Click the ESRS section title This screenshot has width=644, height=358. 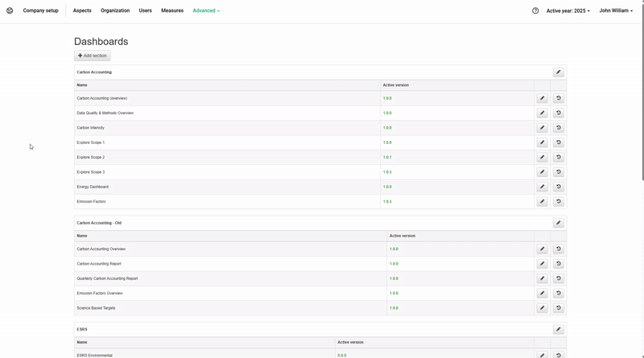tap(82, 329)
